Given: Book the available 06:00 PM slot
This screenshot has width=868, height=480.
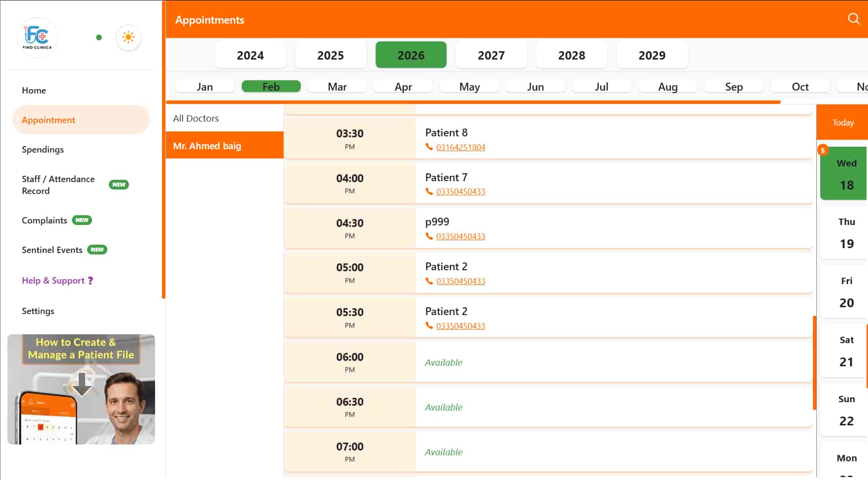Looking at the screenshot, I should [613, 362].
